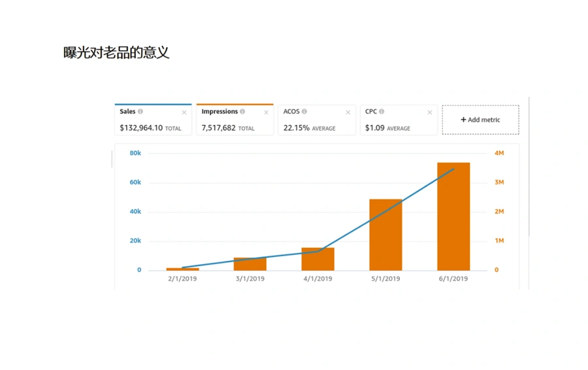Click the 6/1/2019 date label
The height and width of the screenshot is (370, 588).
[x=453, y=279]
